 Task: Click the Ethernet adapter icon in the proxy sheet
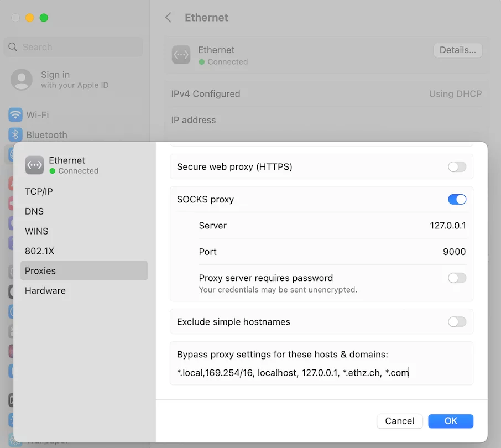pos(34,165)
